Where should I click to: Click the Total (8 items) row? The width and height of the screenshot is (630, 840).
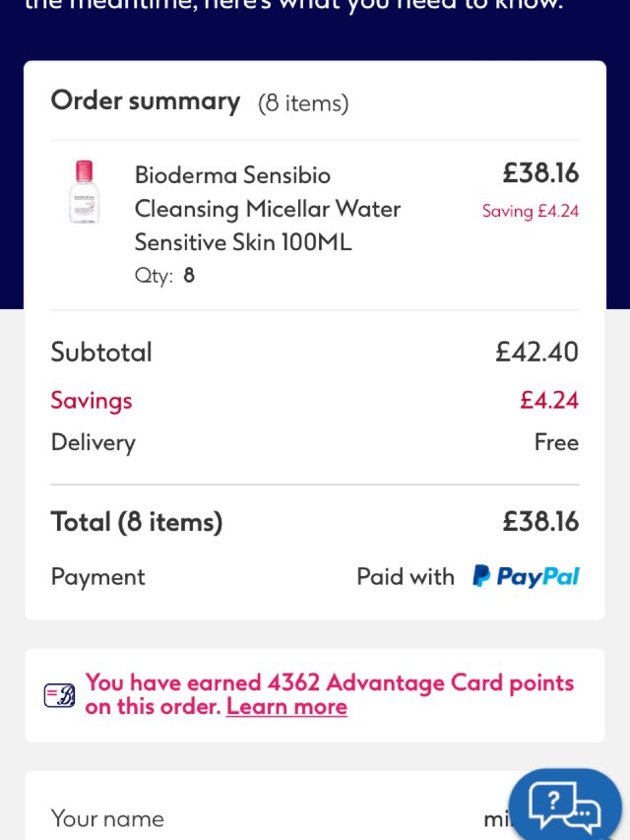tap(315, 521)
